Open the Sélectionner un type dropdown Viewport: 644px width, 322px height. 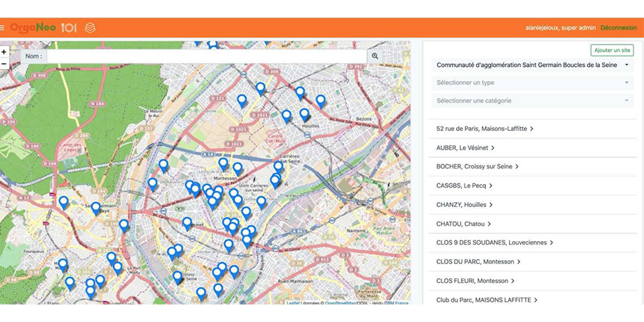click(x=532, y=83)
